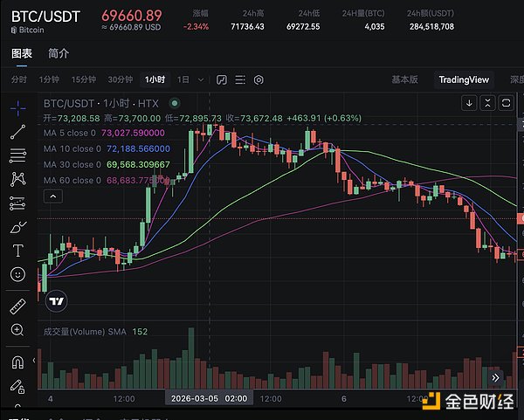Collapse the MA indicator legend
524x420 pixels.
tap(53, 196)
